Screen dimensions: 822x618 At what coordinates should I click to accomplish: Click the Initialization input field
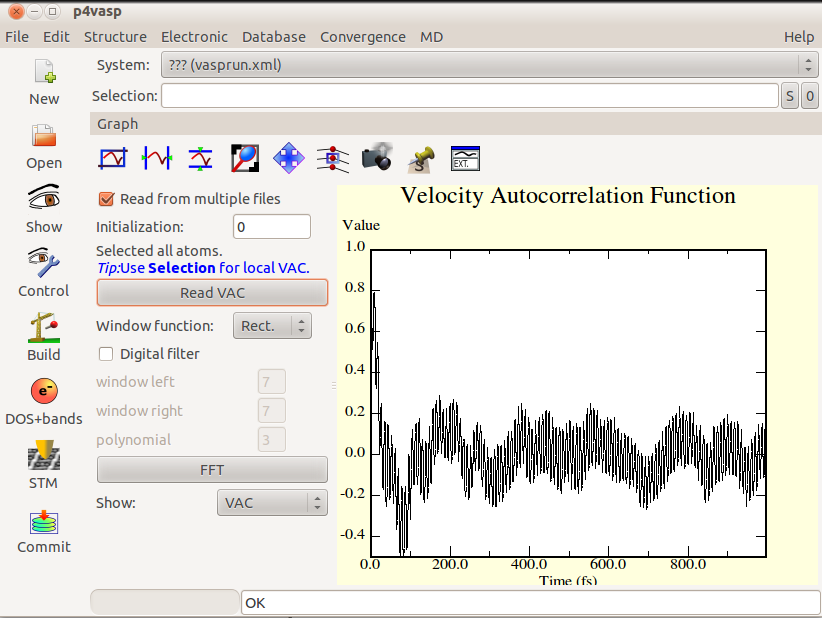pyautogui.click(x=271, y=227)
